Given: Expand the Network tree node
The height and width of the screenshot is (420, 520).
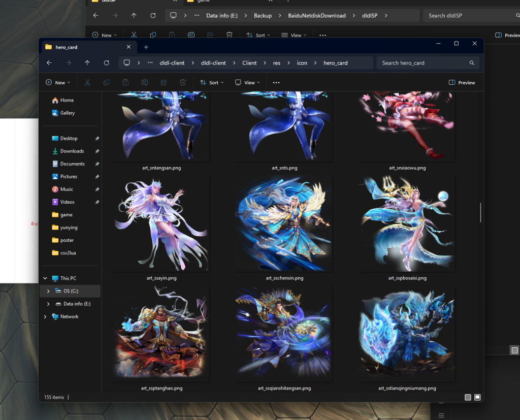Looking at the screenshot, I should (x=46, y=316).
